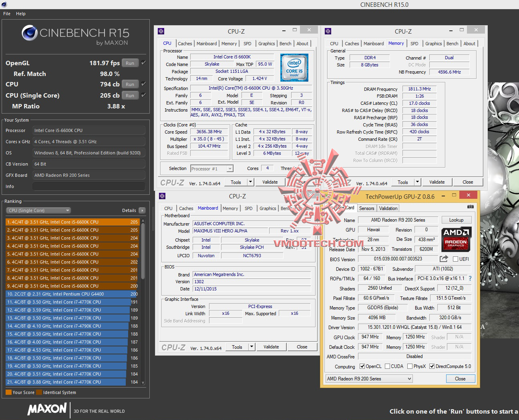Image resolution: width=519 pixels, height=420 pixels.
Task: Run the OpenGL benchmark
Action: tap(130, 63)
